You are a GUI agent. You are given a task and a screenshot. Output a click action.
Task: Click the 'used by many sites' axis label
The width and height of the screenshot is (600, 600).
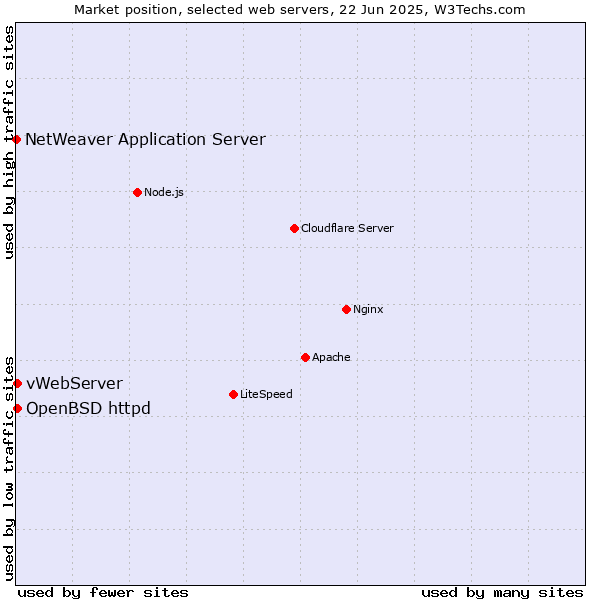(502, 593)
